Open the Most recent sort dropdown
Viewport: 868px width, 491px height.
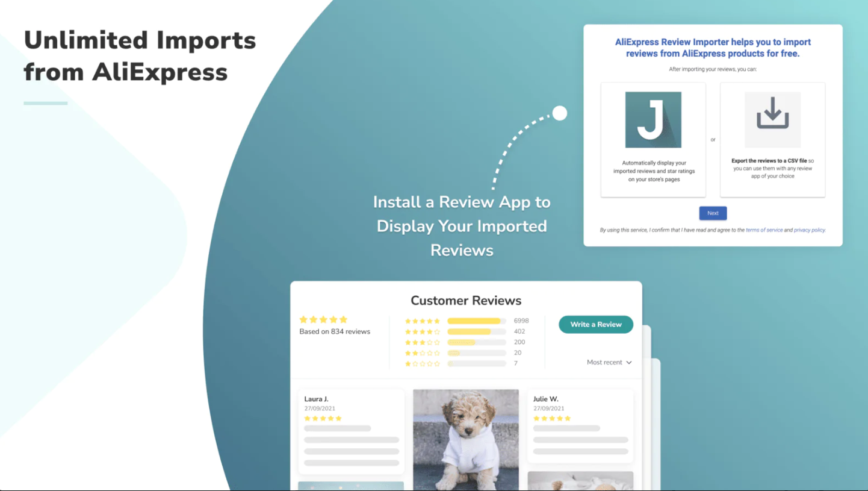coord(609,362)
